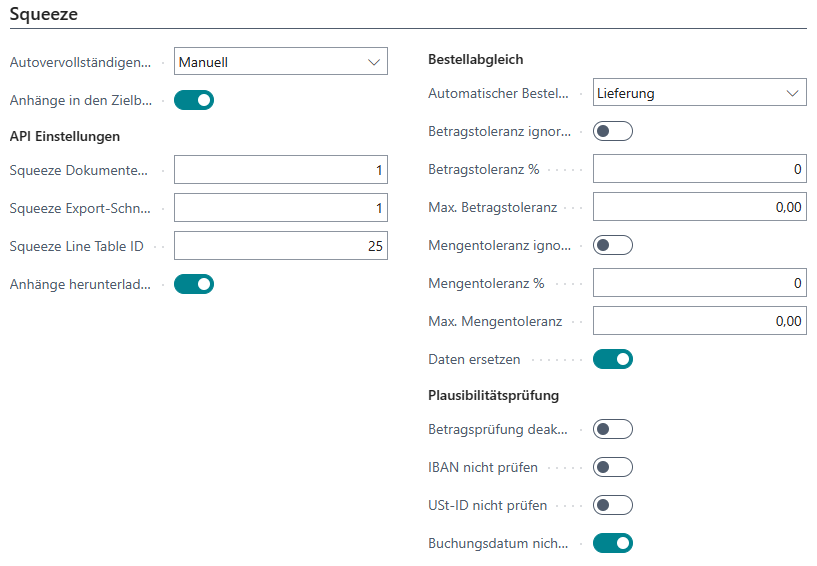817x566 pixels.
Task: Focus the Max. Mengentoleranz input field
Action: coord(699,321)
